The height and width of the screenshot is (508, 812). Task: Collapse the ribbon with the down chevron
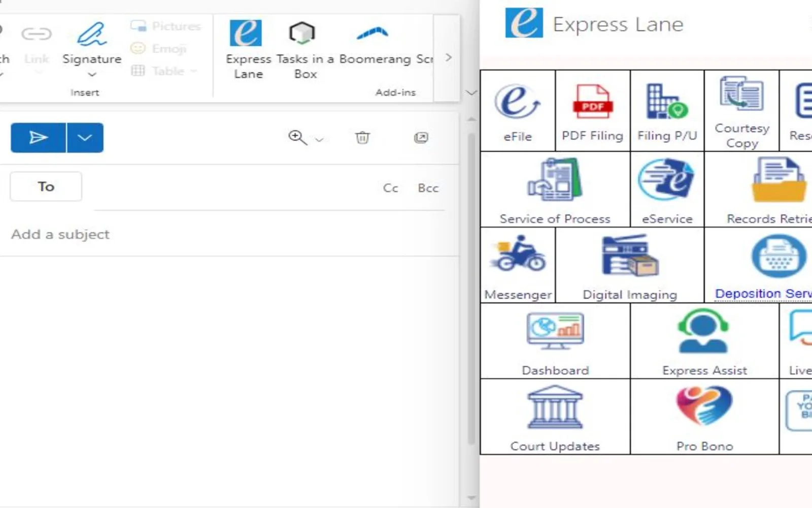tap(471, 92)
